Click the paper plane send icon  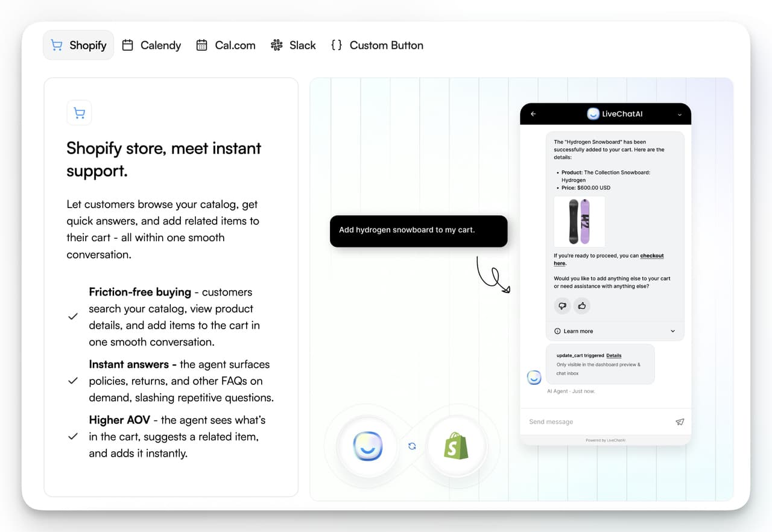[680, 422]
